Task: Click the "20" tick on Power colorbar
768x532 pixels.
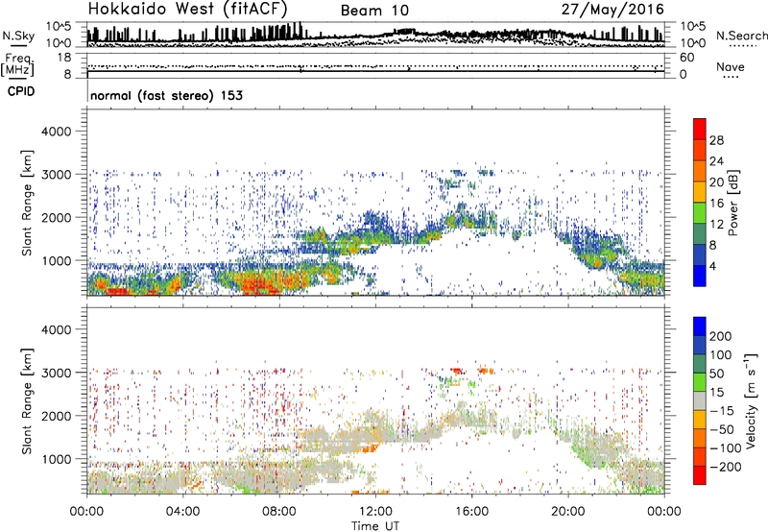Action: (716, 182)
